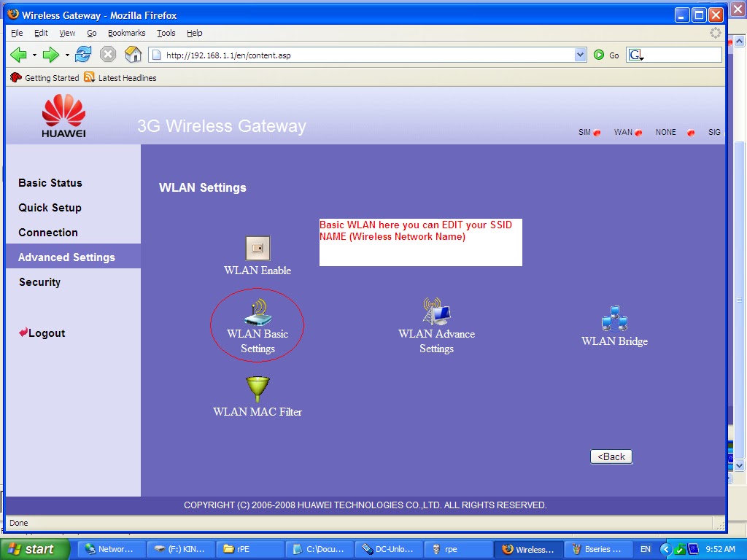Click the scroll up arrow at right edge
This screenshot has height=560, width=747.
[x=740, y=42]
